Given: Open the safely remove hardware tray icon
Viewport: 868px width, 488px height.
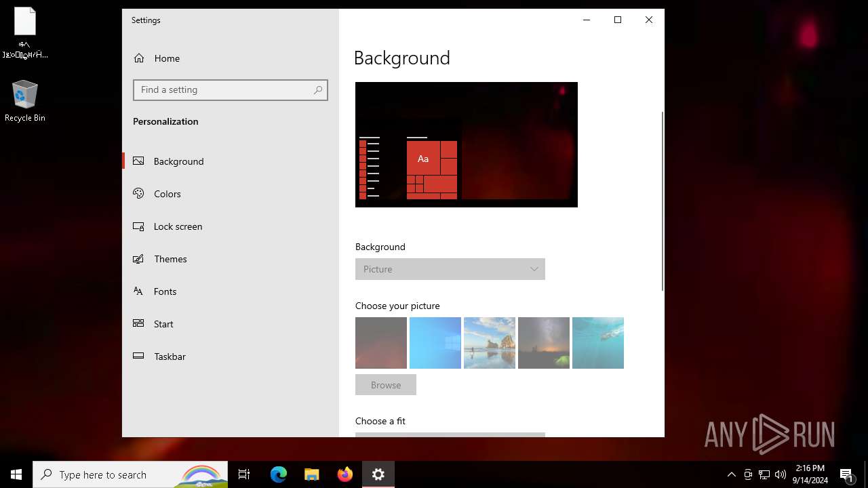Looking at the screenshot, I should click(748, 474).
